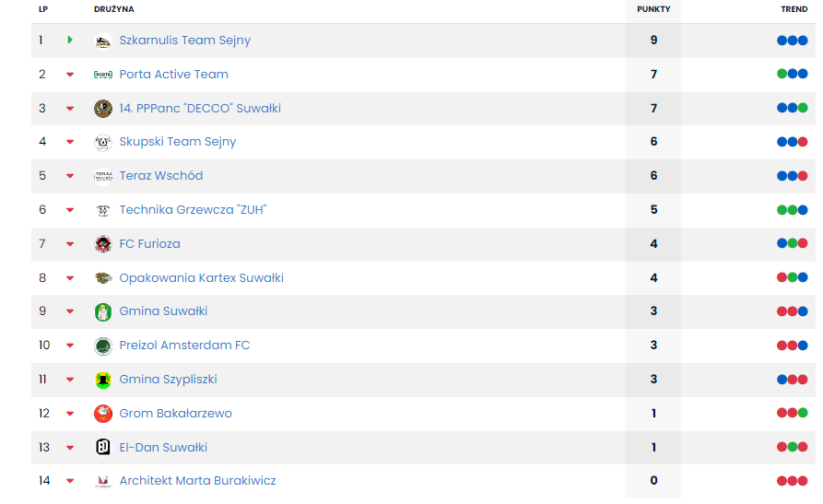Viewport: 823px width, 504px height.
Task: Click the red down arrow beside position 2
Action: click(70, 75)
